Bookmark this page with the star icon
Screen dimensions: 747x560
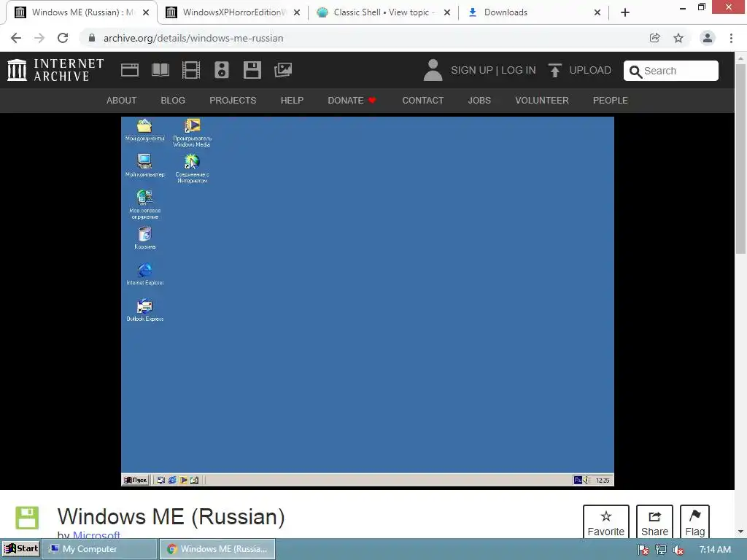point(678,38)
